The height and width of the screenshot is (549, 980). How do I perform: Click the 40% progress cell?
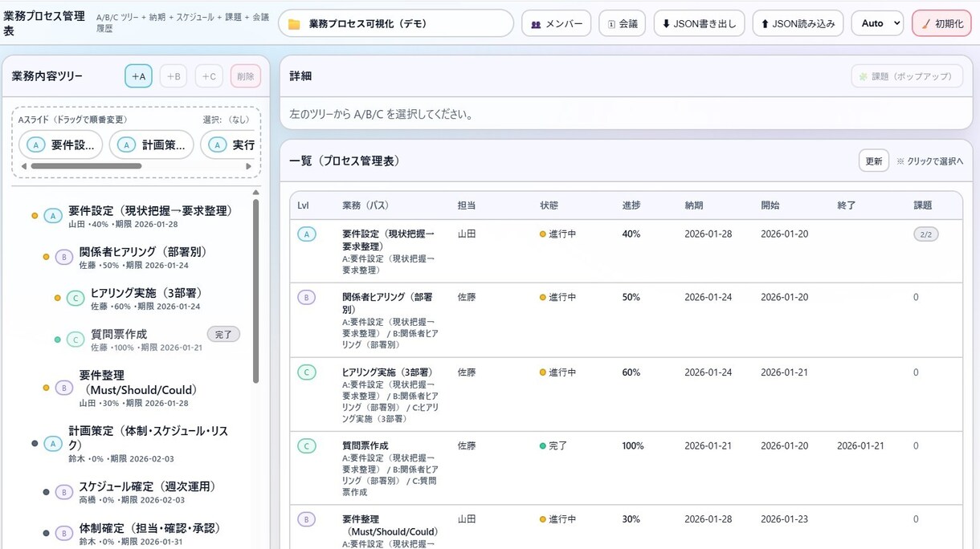tap(631, 234)
